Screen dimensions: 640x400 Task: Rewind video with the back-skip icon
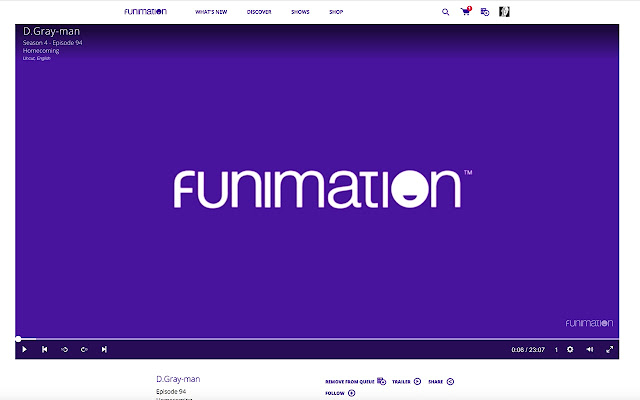pyautogui.click(x=64, y=349)
